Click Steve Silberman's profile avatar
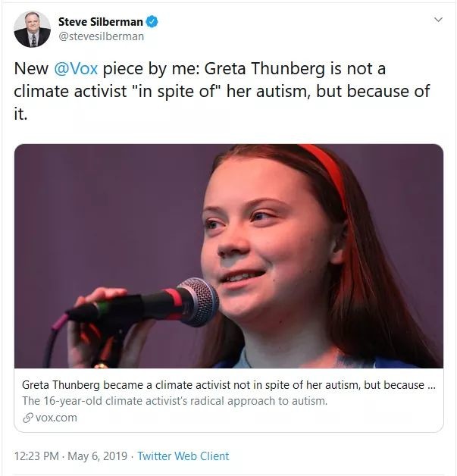 click(x=33, y=29)
